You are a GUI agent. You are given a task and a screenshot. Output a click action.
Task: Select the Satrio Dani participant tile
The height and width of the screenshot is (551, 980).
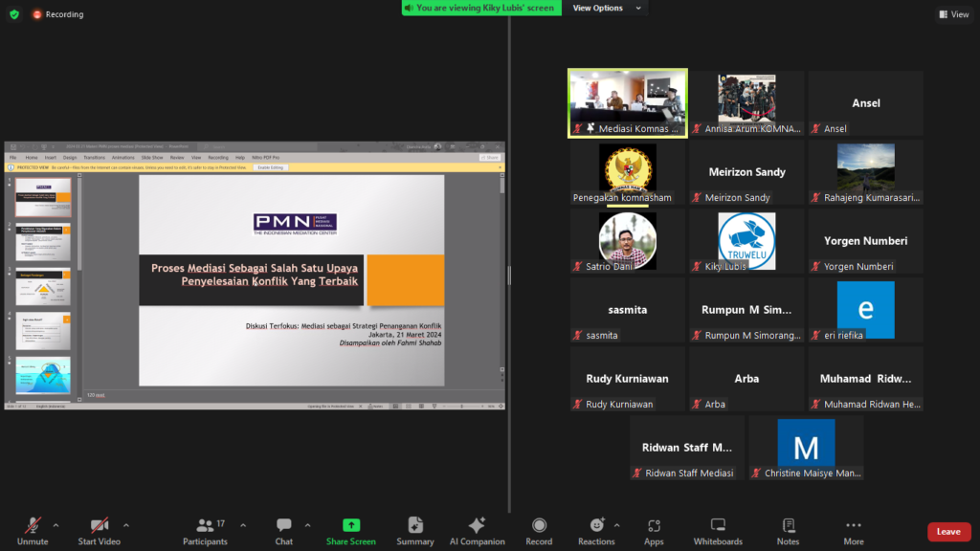tap(628, 241)
